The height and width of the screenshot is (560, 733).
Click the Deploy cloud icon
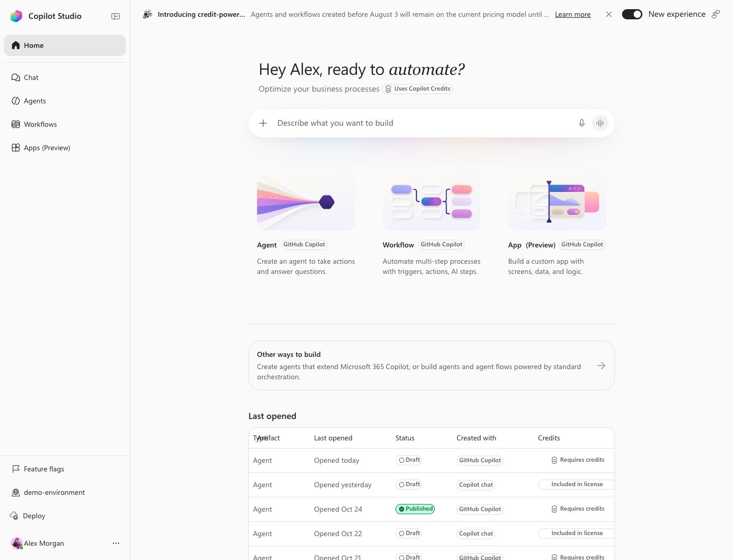(14, 516)
